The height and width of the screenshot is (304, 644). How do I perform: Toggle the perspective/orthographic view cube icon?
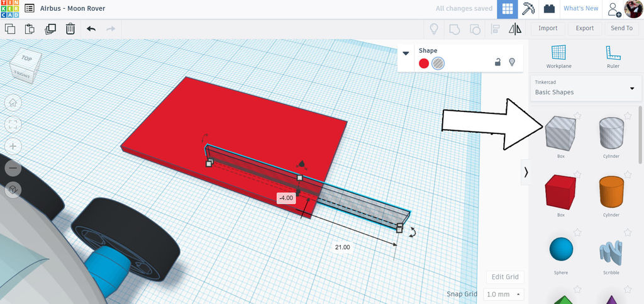(x=13, y=189)
